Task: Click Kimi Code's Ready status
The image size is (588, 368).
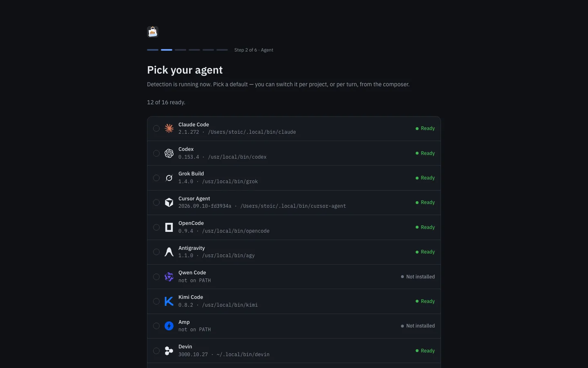Action: click(x=425, y=301)
